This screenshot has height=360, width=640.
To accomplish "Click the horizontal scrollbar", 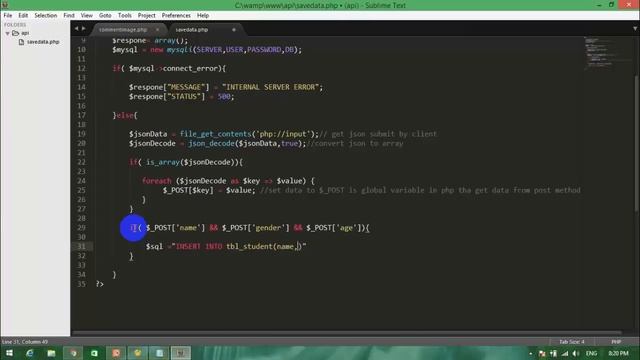I will click(x=347, y=333).
